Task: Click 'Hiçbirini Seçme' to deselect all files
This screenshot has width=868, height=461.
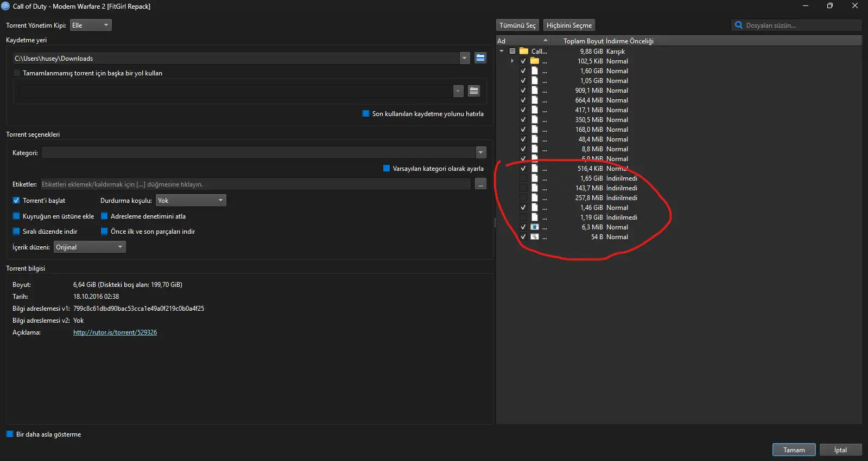Action: [569, 25]
